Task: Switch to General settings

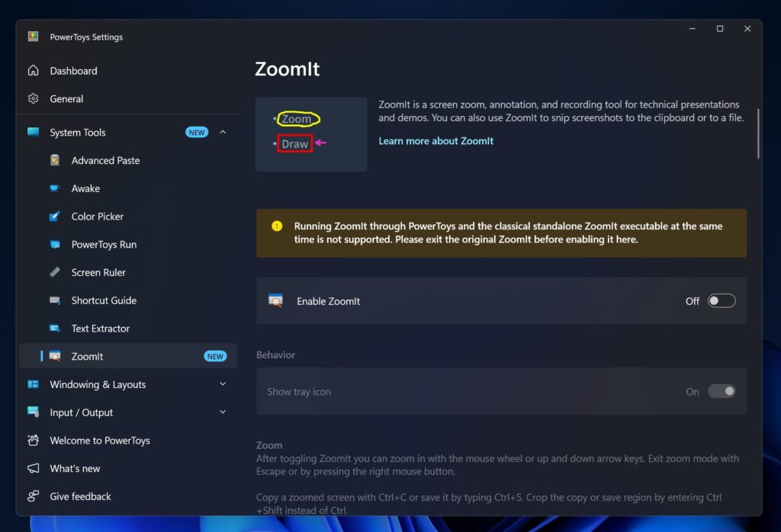Action: 66,98
